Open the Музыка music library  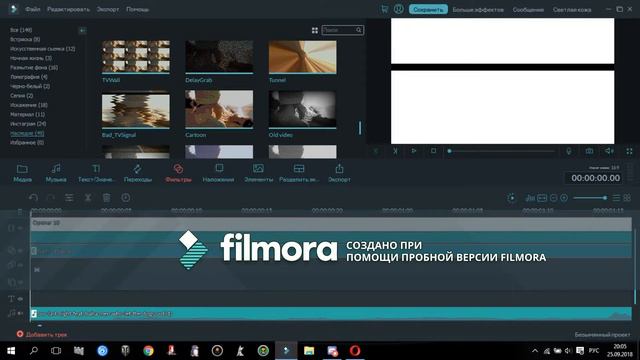[56, 173]
